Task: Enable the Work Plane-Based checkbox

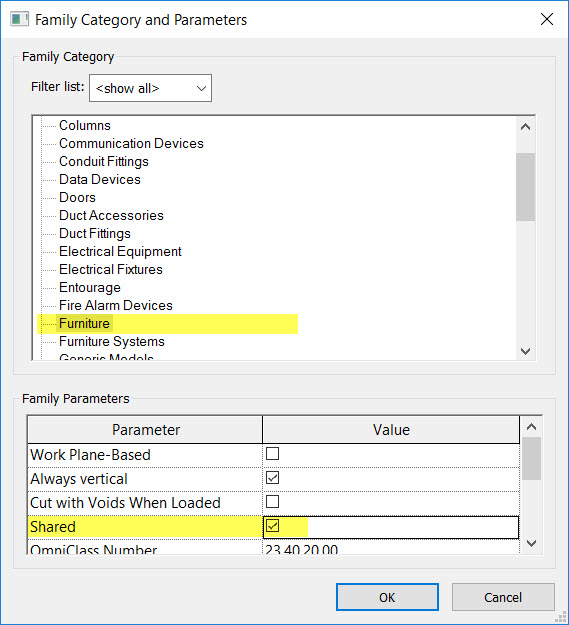Action: (273, 454)
